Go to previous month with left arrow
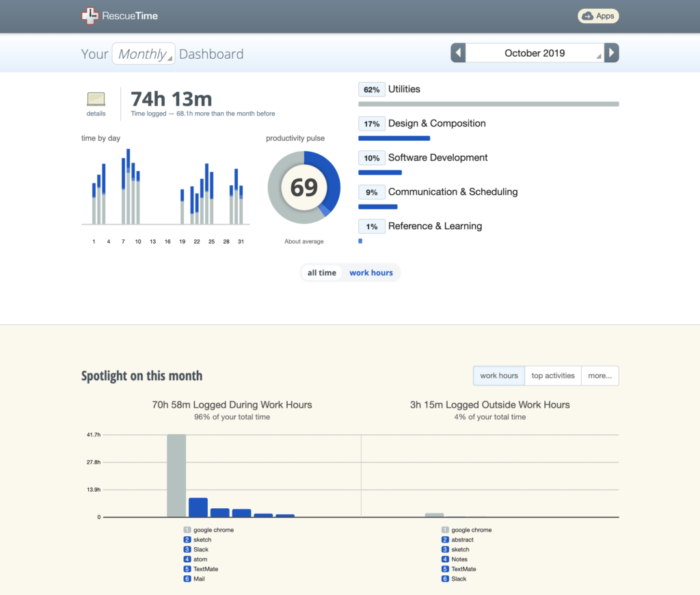The height and width of the screenshot is (595, 700). (x=457, y=53)
